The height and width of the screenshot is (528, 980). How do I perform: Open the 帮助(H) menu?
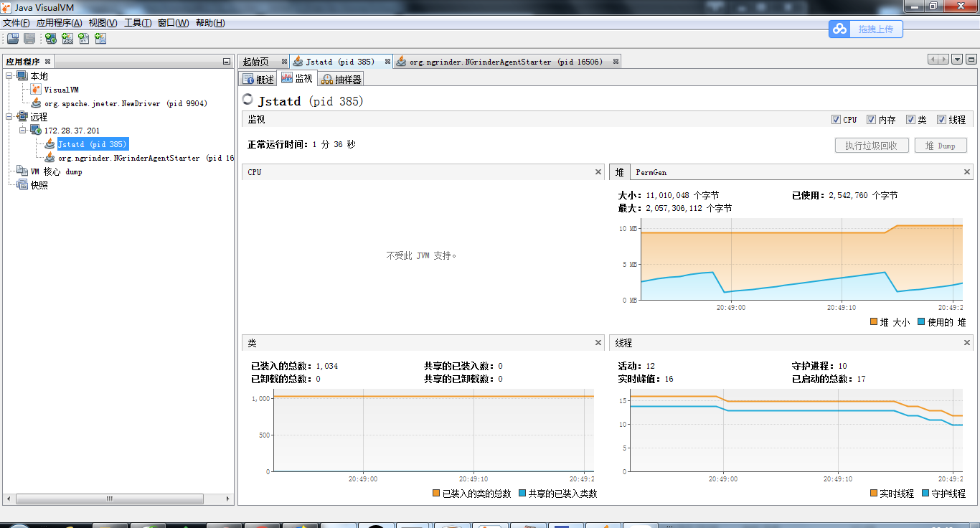pos(210,23)
